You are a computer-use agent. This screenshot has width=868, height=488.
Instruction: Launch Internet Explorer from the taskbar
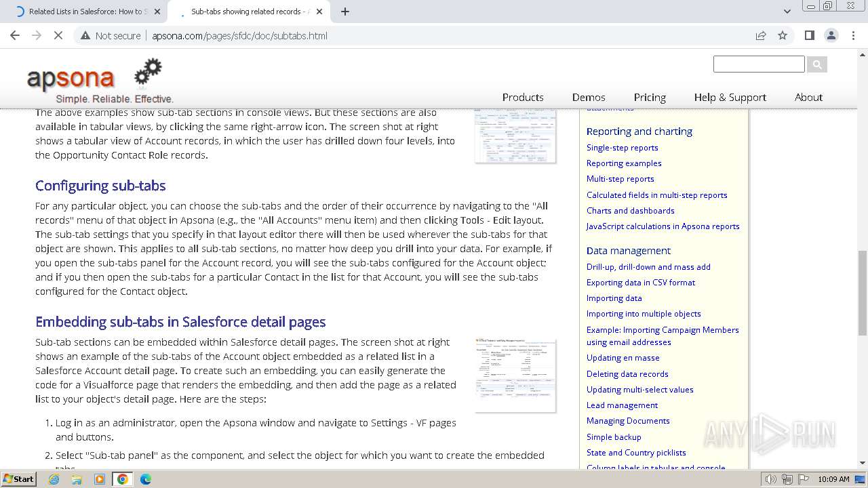point(54,479)
